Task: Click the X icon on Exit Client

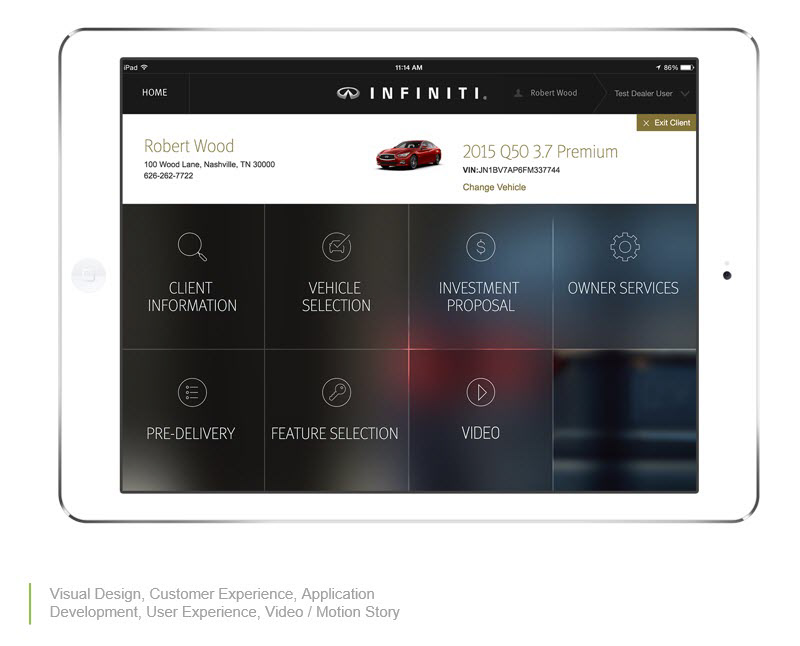Action: (x=646, y=123)
